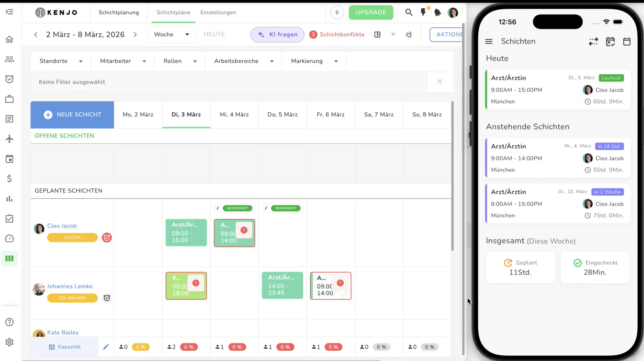
Task: Select the Mitarbeiter (people) sidebar icon
Action: 9,59
